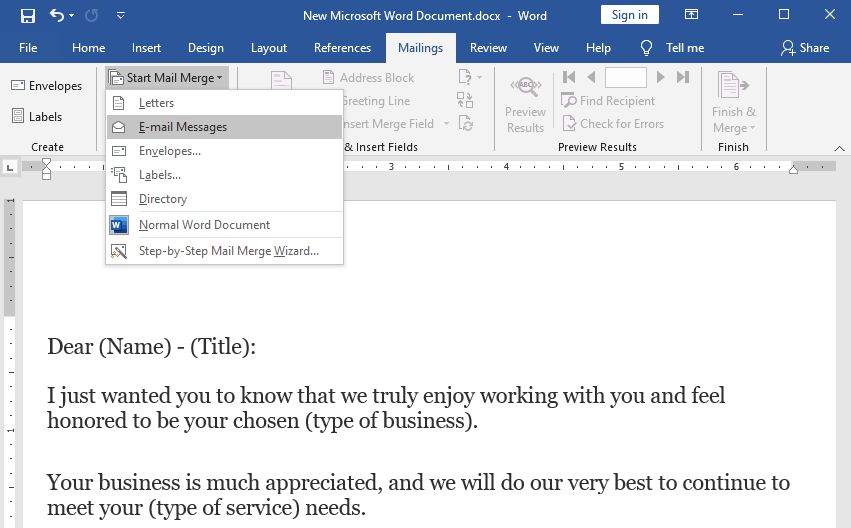Open Ribbon Display Options icon
This screenshot has height=528, width=851.
691,15
